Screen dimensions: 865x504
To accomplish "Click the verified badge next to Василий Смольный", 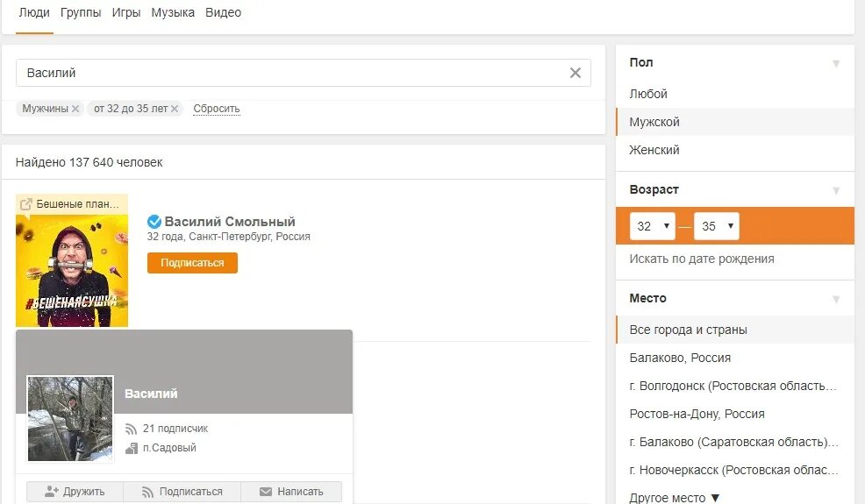I will coord(154,222).
